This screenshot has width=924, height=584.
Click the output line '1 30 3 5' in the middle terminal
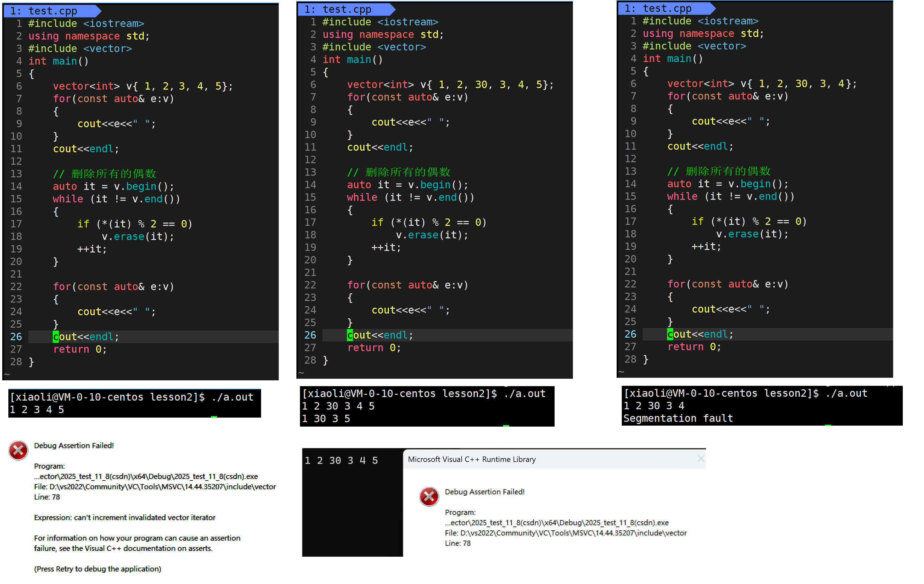(x=326, y=419)
